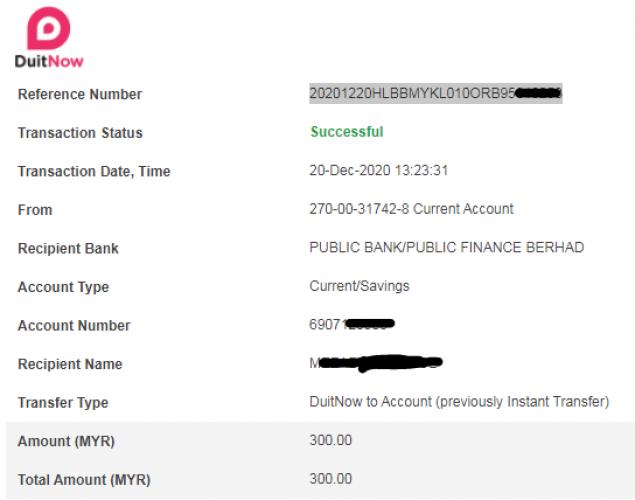The width and height of the screenshot is (635, 500).
Task: Click the redacted account number 6907
Action: click(352, 324)
